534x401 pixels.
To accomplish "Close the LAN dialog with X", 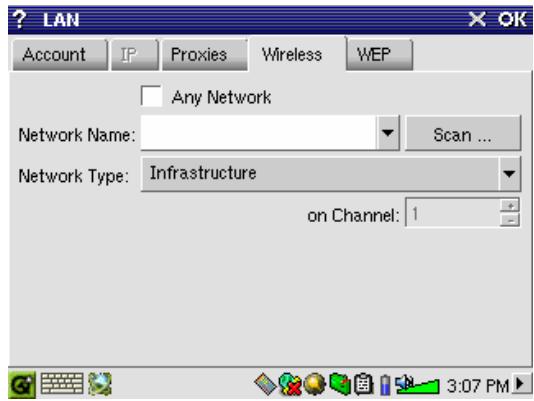I will pyautogui.click(x=477, y=19).
